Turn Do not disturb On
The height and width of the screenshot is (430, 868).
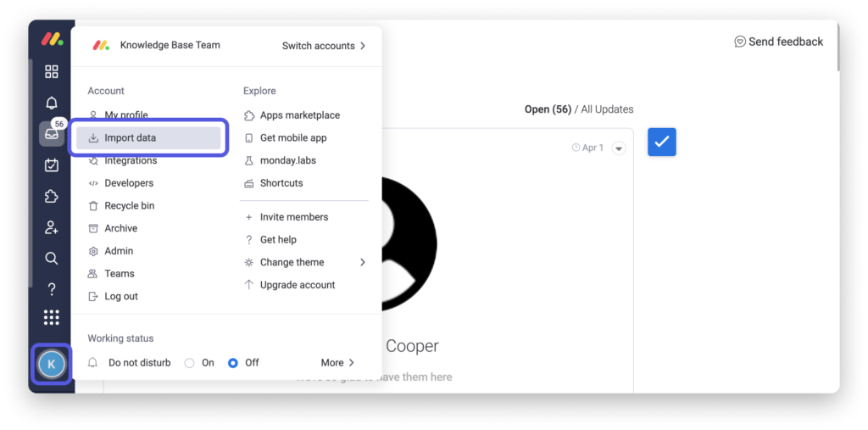tap(190, 363)
